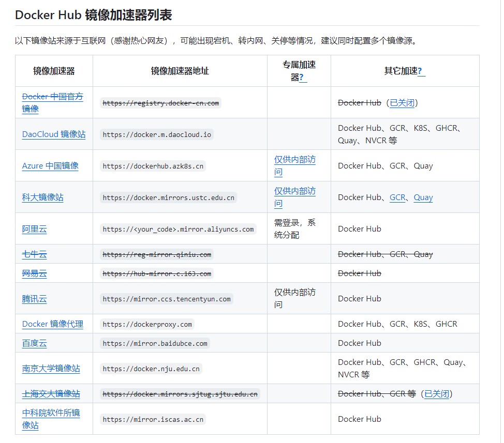Open the 中科院软件所镜像站 link
This screenshot has height=443, width=504.
pos(51,413)
